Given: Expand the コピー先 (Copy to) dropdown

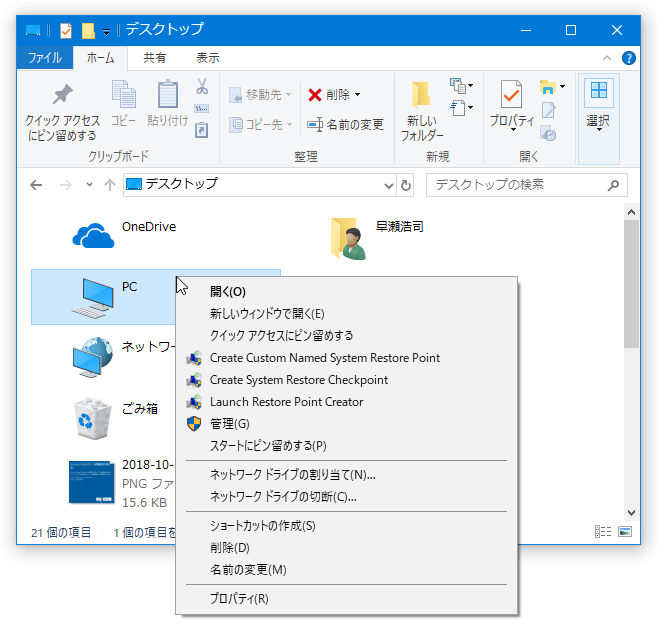Looking at the screenshot, I should pos(290,124).
